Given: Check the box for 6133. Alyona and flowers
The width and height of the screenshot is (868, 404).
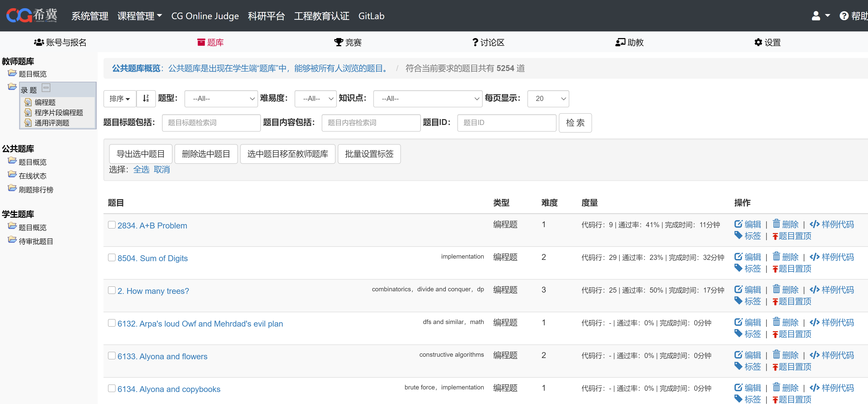Looking at the screenshot, I should (x=111, y=355).
